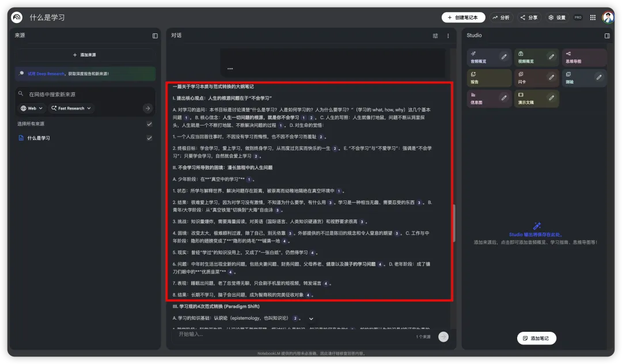Edit the 音频概览 tile pencil icon
Viewport: 622px width, 364px height.
504,56
